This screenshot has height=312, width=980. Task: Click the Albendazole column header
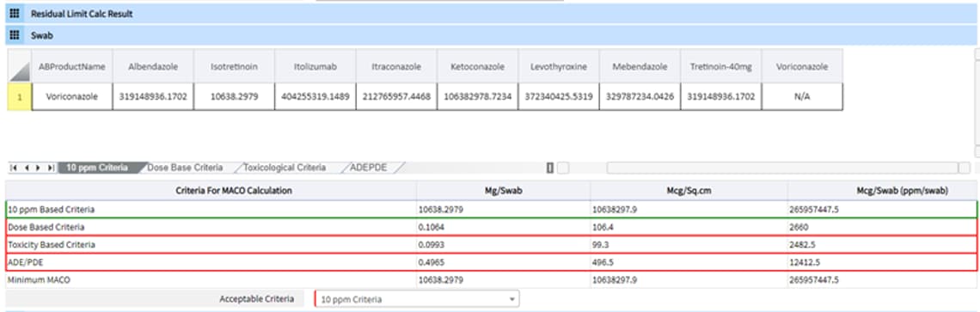[153, 66]
